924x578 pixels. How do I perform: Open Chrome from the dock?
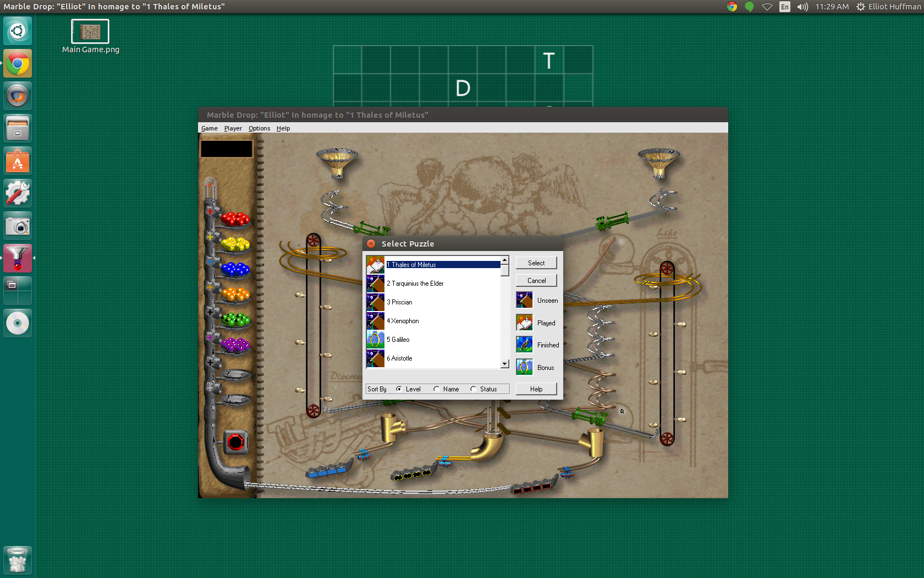(x=17, y=63)
